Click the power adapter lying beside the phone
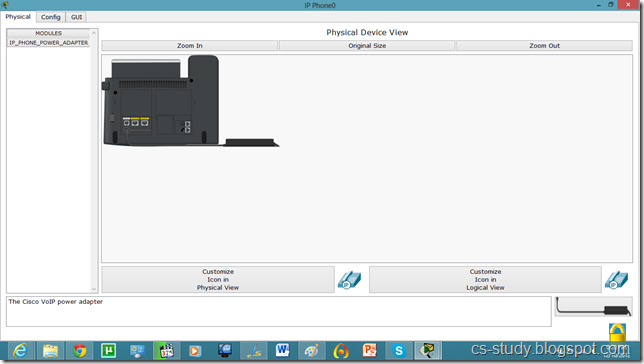The height and width of the screenshot is (364, 644). tap(251, 143)
